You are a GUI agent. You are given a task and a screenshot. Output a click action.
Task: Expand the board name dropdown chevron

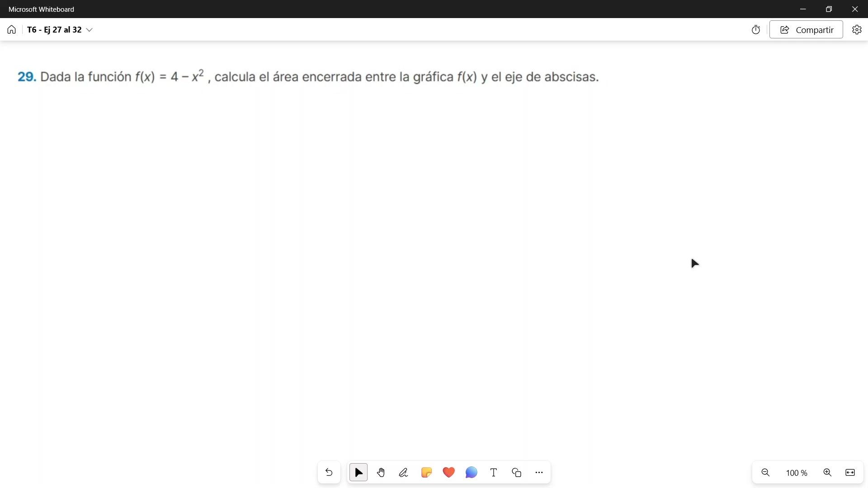pyautogui.click(x=90, y=30)
